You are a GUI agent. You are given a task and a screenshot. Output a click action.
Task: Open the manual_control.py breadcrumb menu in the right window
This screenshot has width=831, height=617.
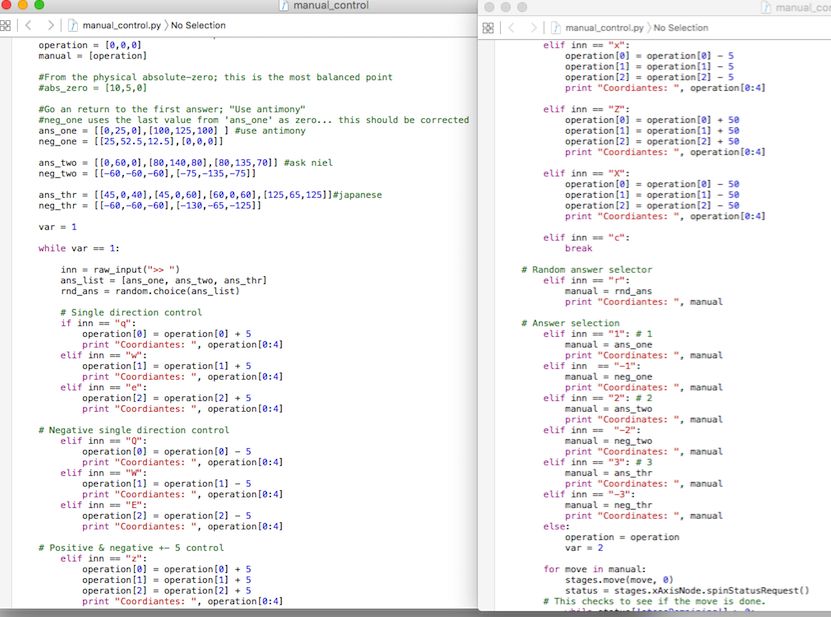tap(604, 27)
